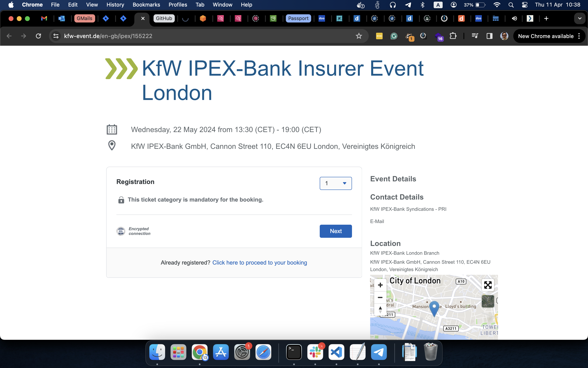Open App Store from the Dock
588x368 pixels.
(221, 352)
